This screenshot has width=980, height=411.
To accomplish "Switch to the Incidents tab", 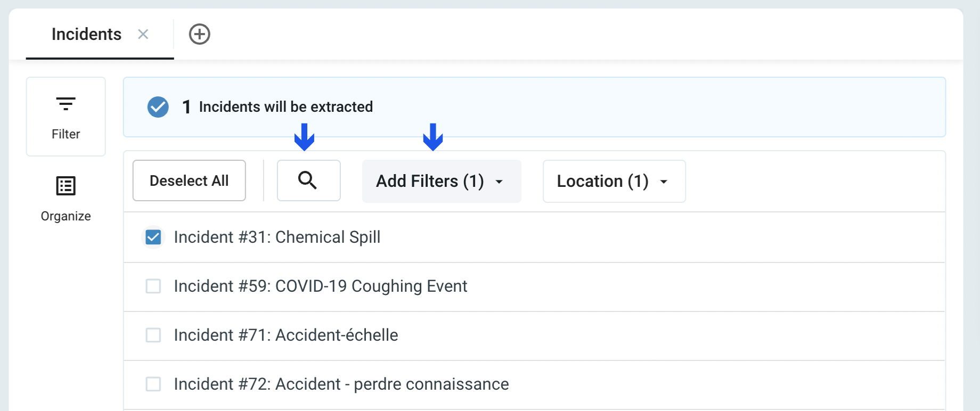I will (86, 34).
